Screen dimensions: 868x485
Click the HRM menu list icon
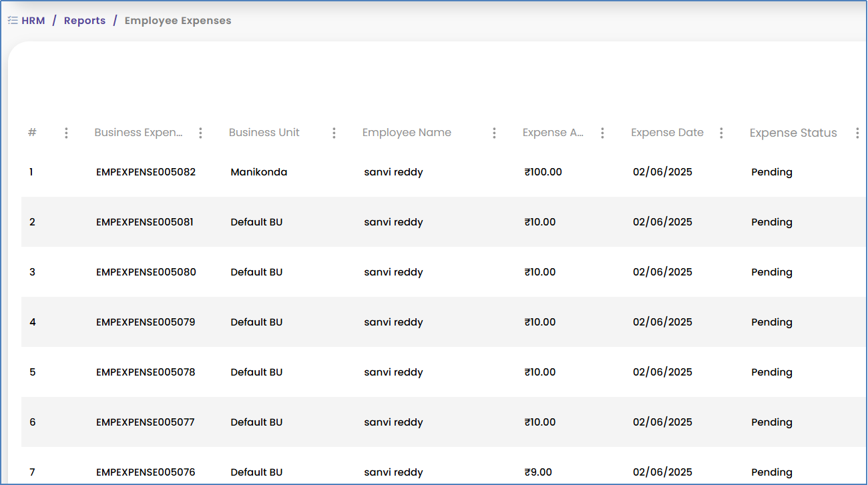tap(13, 21)
